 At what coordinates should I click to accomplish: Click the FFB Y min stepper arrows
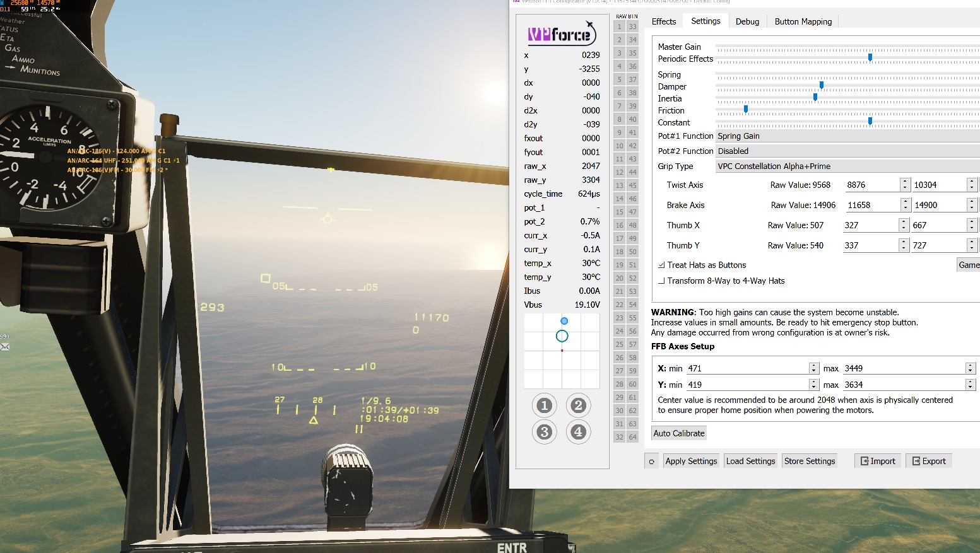tap(814, 385)
